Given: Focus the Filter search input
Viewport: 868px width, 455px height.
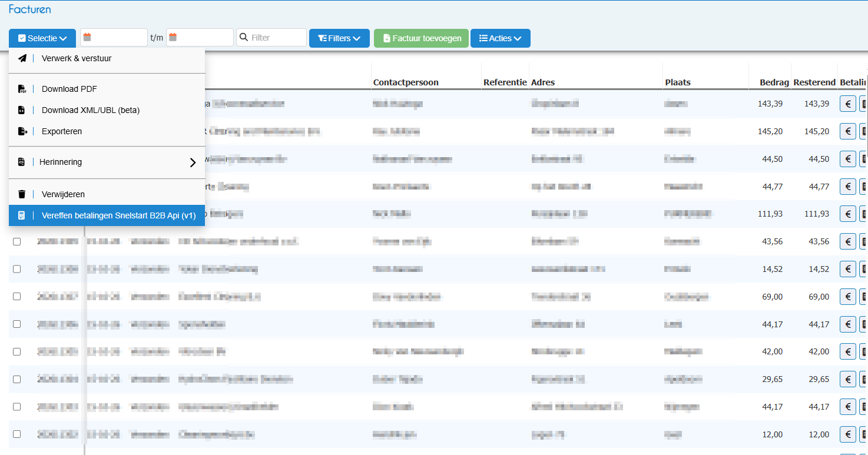Looking at the screenshot, I should pyautogui.click(x=271, y=38).
